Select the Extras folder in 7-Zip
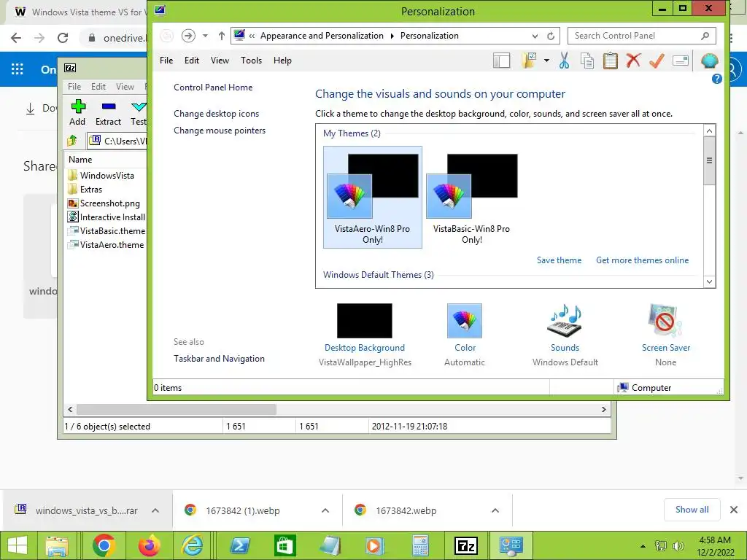The height and width of the screenshot is (560, 747). coord(91,189)
